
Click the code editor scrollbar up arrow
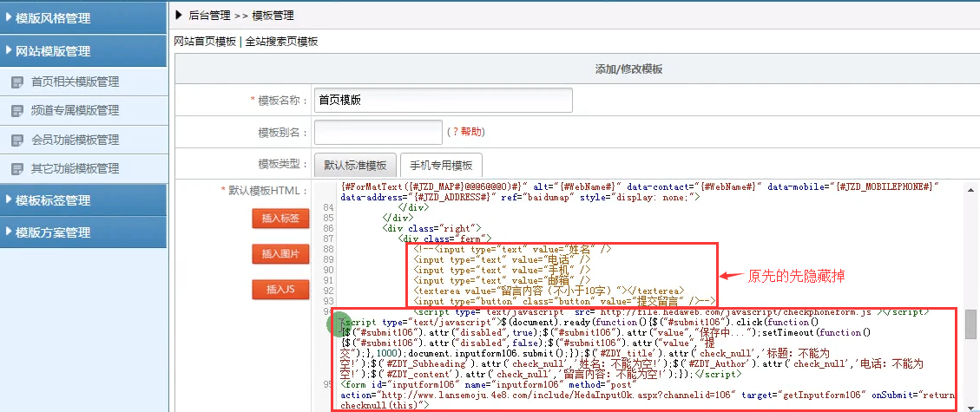coord(970,189)
